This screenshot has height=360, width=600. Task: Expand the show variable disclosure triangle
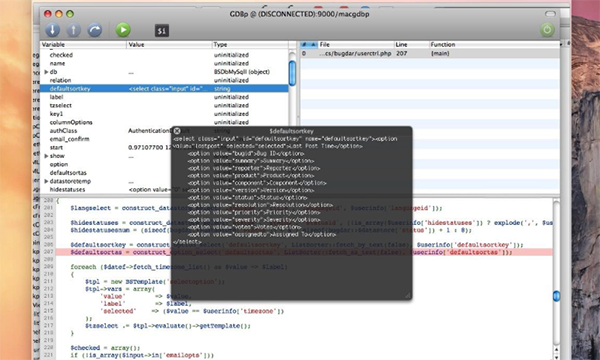click(46, 156)
